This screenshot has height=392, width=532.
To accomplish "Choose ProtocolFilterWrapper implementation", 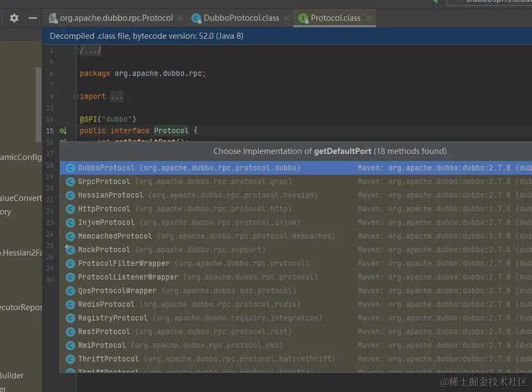I will pyautogui.click(x=296, y=263).
